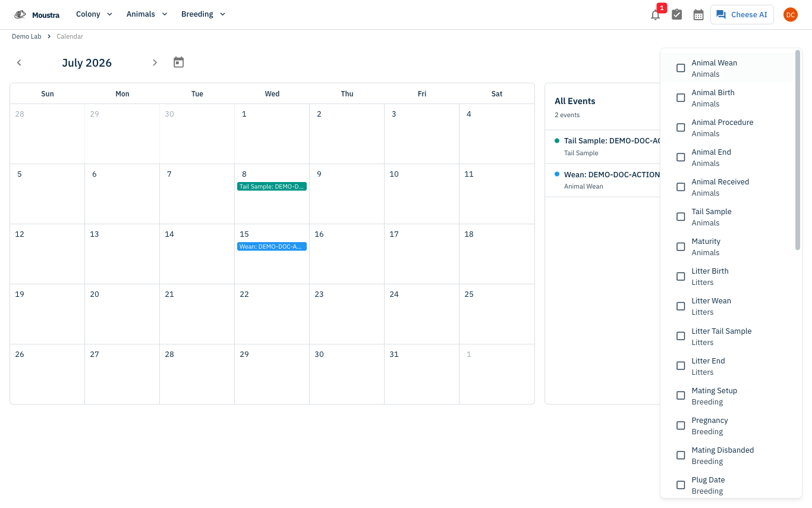Click the Demo Lab breadcrumb link
The image size is (812, 508).
[x=27, y=36]
